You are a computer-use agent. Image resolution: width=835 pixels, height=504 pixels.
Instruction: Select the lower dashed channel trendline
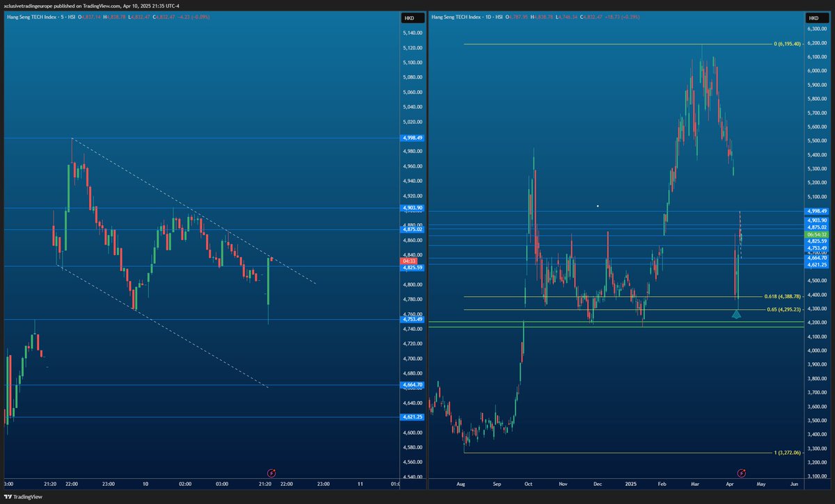[164, 327]
